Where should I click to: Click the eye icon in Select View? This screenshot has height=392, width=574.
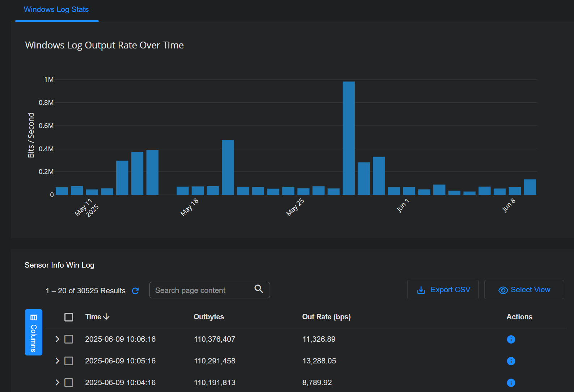click(x=503, y=290)
